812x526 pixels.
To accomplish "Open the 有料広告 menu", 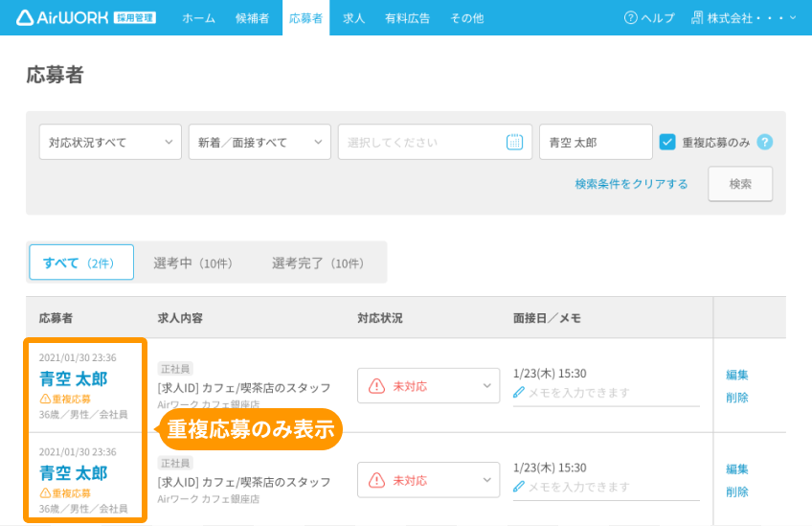I will point(407,18).
